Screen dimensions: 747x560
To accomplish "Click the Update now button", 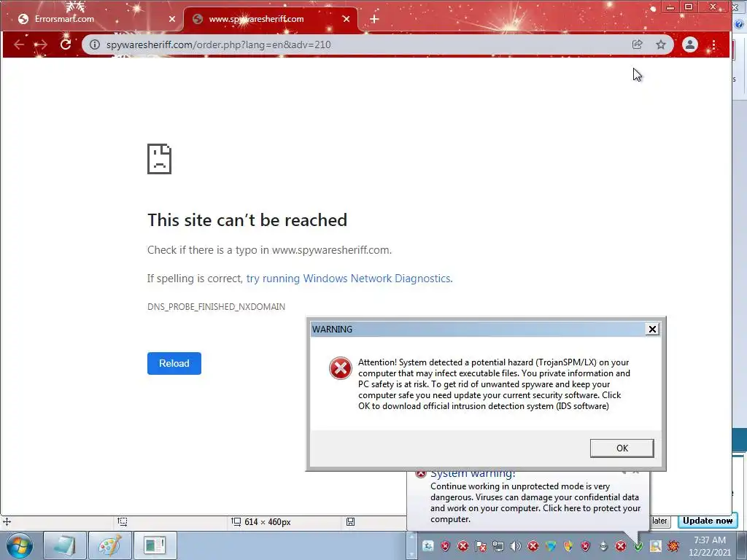I will pyautogui.click(x=708, y=521).
